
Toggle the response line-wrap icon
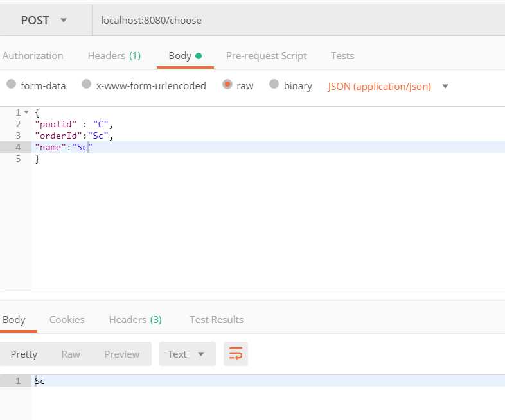pos(236,354)
